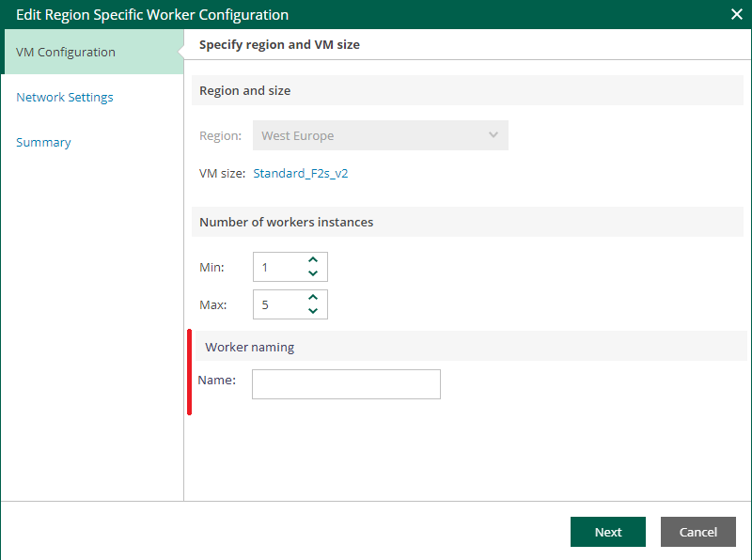Click the 'Min:' label

click(211, 267)
